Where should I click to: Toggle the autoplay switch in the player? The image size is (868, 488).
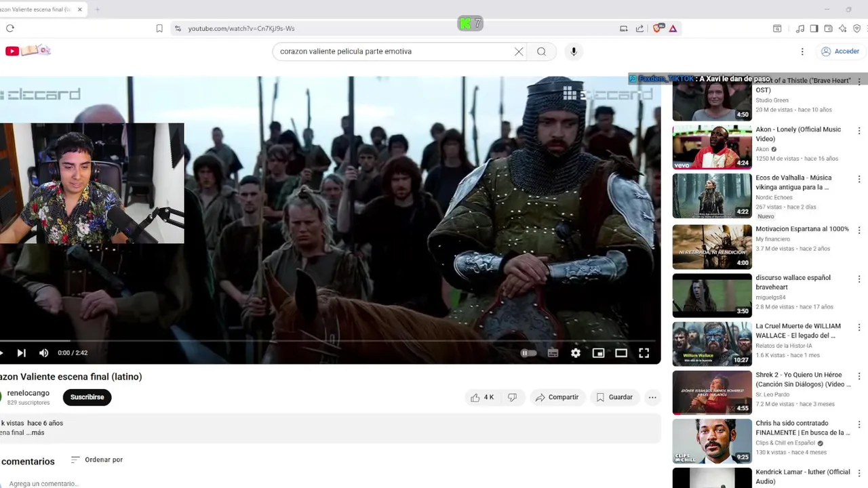[528, 353]
